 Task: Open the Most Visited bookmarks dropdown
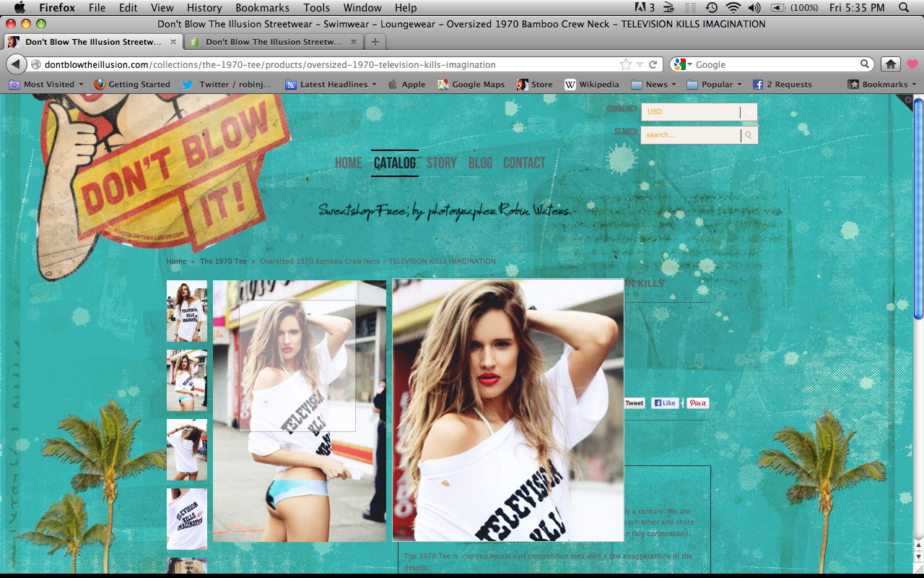(46, 85)
